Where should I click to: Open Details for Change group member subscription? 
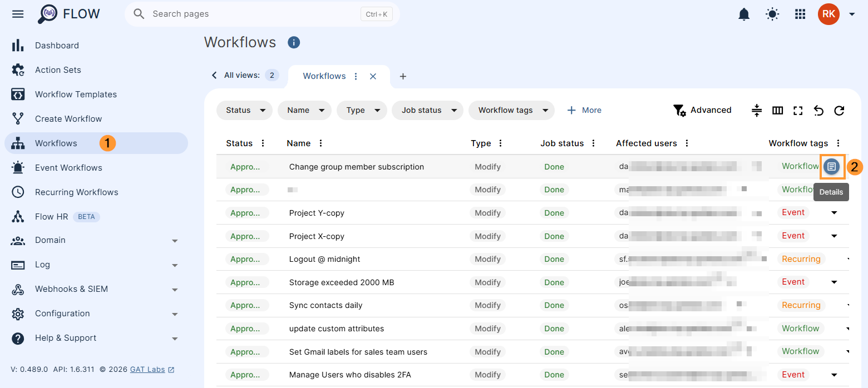[831, 166]
